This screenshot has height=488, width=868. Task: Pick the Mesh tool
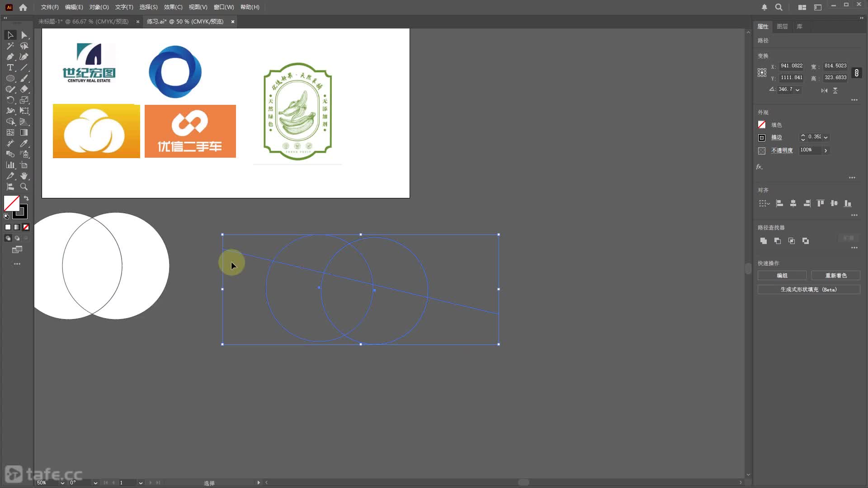pos(10,132)
